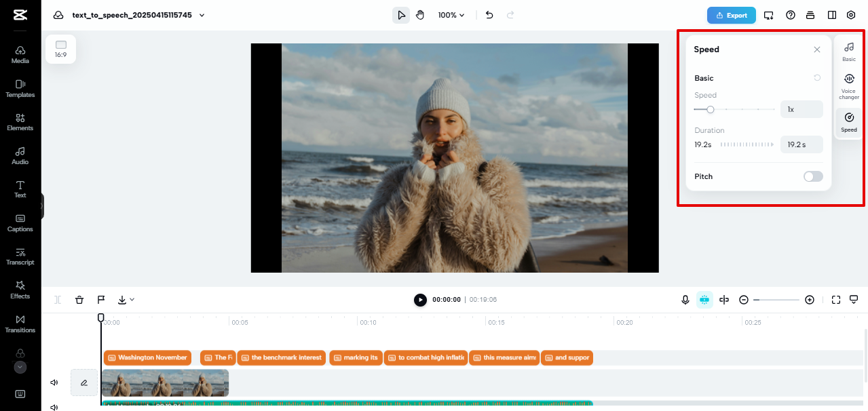Click the keyboard shortcuts icon
This screenshot has height=411, width=868.
20,394
